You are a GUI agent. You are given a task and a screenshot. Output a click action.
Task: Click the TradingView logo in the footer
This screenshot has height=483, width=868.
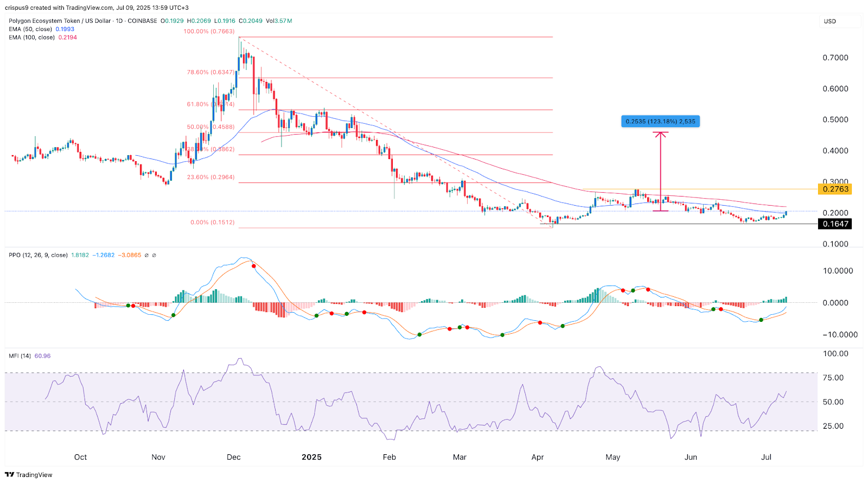29,475
